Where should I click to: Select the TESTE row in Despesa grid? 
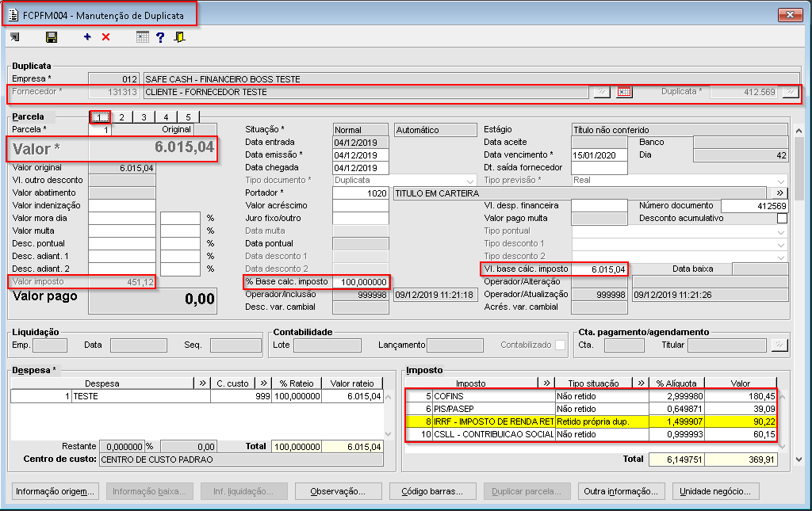(x=197, y=396)
